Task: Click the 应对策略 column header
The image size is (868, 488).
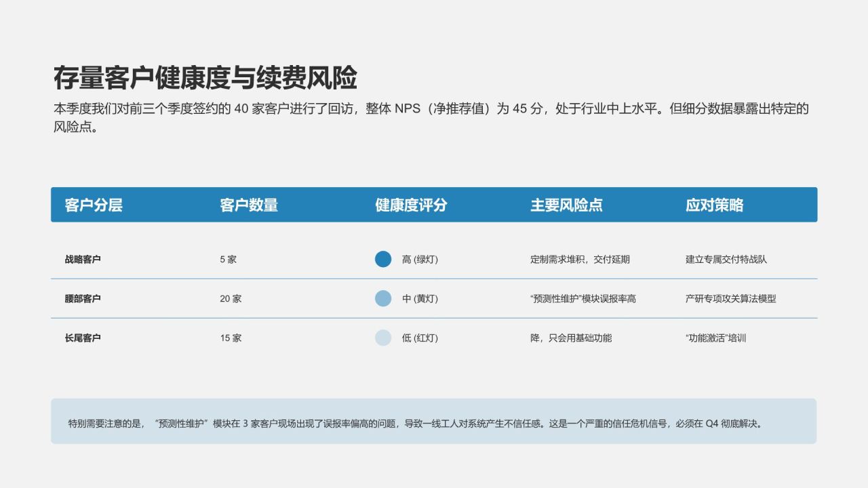Action: (x=714, y=205)
